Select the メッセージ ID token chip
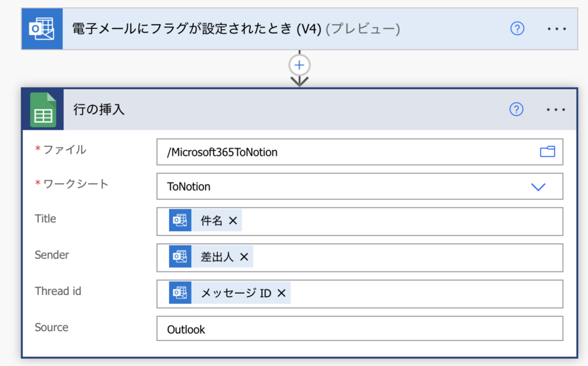588x366 pixels. 235,293
